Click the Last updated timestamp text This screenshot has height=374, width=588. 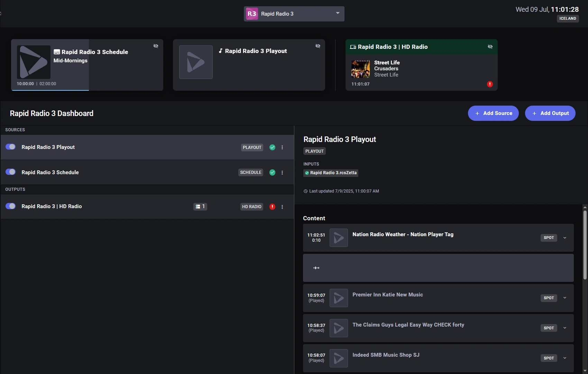pyautogui.click(x=344, y=191)
